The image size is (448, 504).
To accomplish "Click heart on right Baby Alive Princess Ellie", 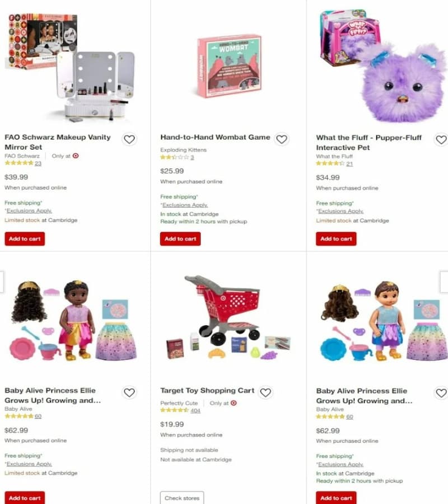I will tap(441, 393).
